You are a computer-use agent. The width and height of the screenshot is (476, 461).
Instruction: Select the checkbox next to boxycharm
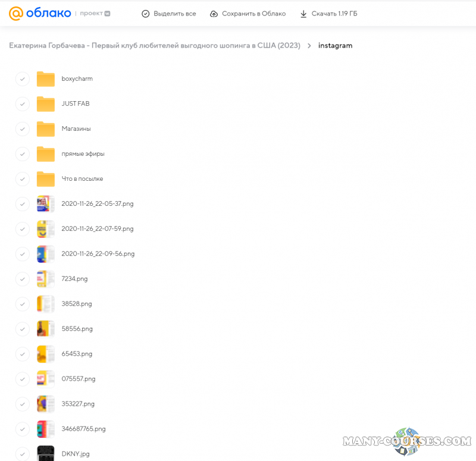[x=22, y=79]
